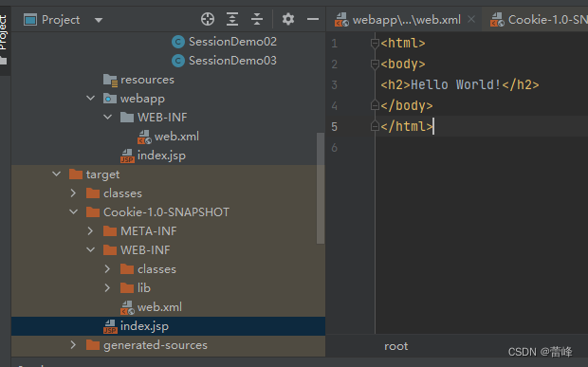Select web.xml under webapp WEB-INF
The image size is (588, 367).
176,137
